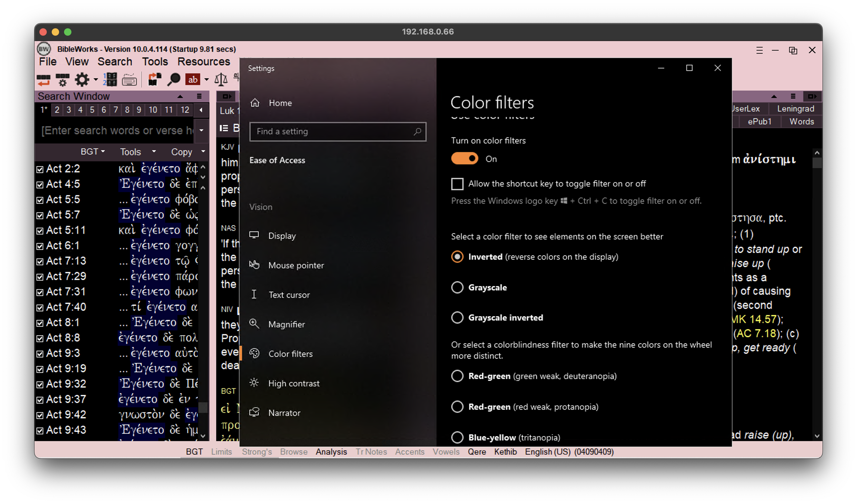
Task: Select Grayscale inverted radio button
Action: coord(457,318)
